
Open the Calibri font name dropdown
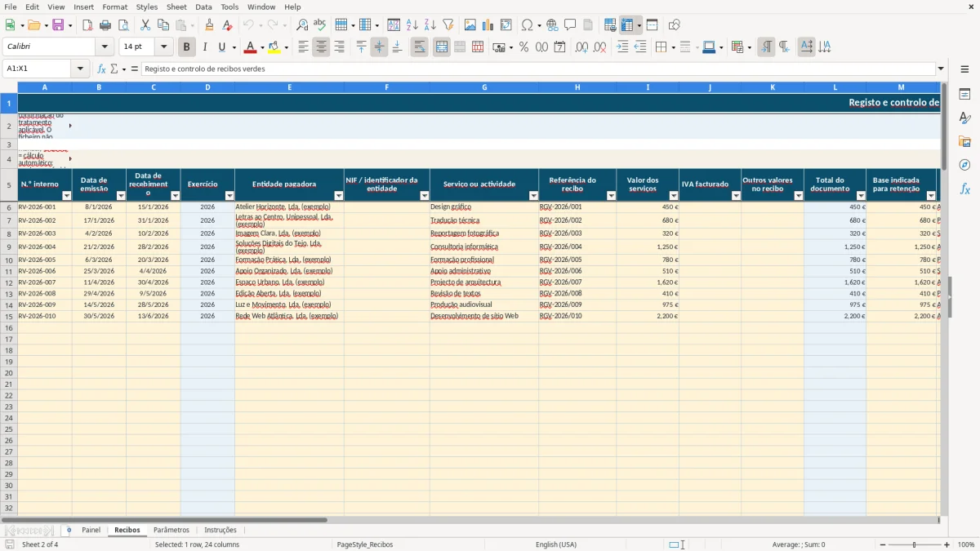point(104,47)
